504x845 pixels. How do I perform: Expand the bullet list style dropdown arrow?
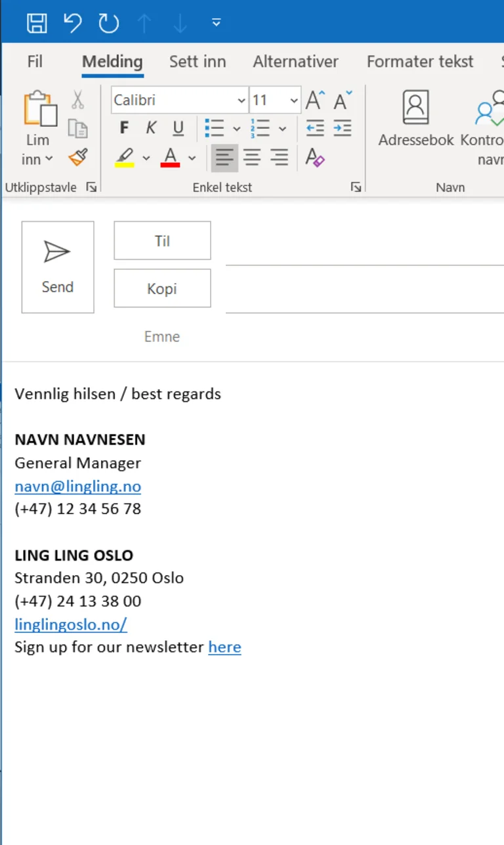[237, 129]
